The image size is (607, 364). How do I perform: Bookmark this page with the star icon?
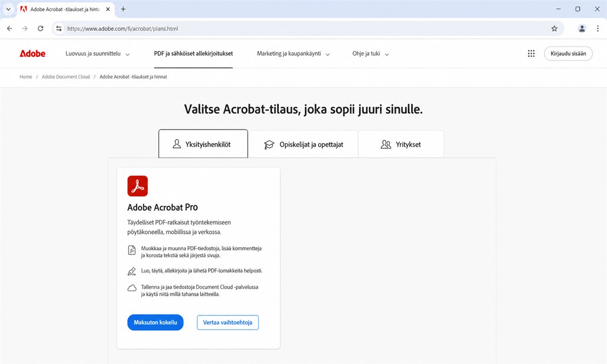[x=554, y=29]
